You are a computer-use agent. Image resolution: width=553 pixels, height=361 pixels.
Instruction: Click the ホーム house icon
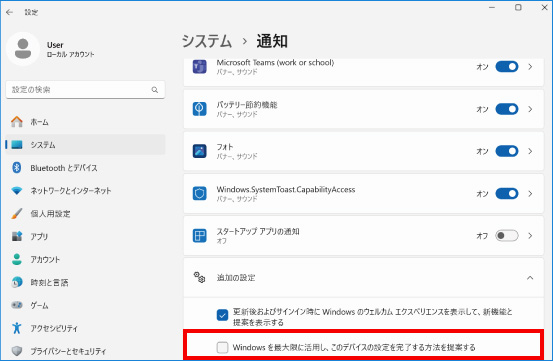[17, 122]
